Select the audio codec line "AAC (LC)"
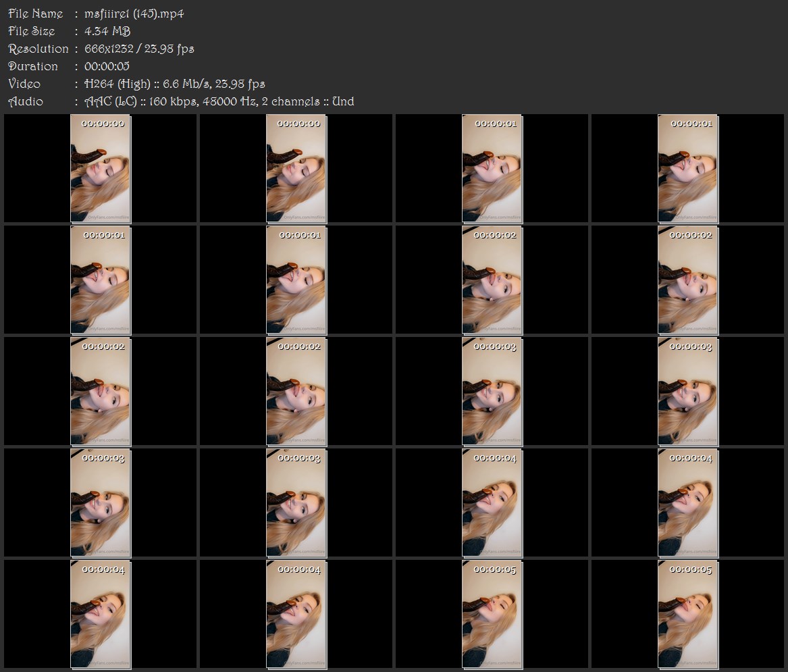788x672 pixels. (x=111, y=101)
